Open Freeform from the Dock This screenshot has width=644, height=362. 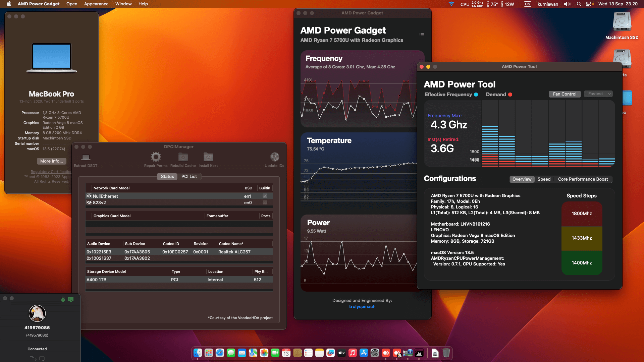[x=330, y=353]
